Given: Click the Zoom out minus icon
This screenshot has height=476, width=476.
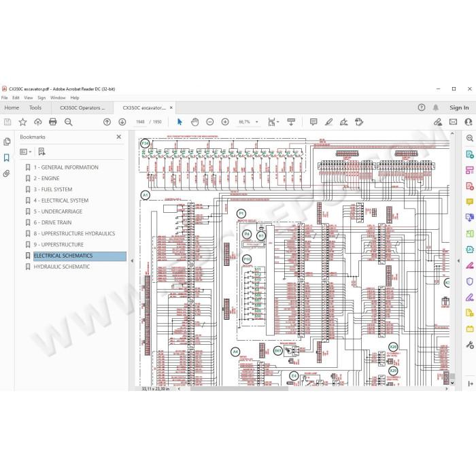Looking at the screenshot, I should click(x=209, y=122).
